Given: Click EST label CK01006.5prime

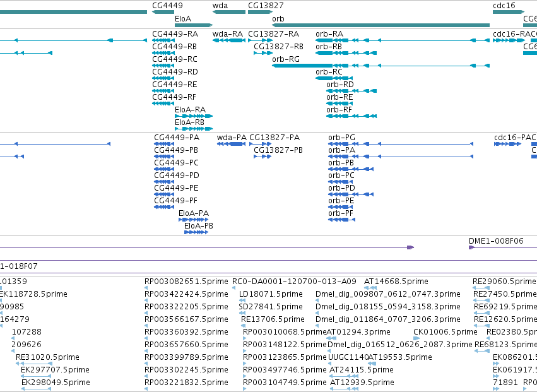Looking at the screenshot, I should tap(446, 333).
